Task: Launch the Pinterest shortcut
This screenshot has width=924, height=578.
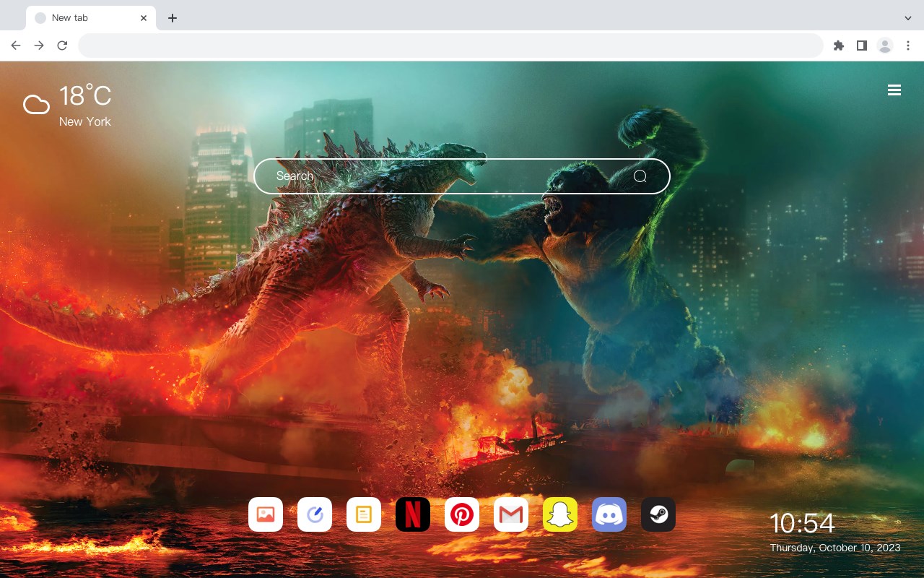Action: [462, 514]
